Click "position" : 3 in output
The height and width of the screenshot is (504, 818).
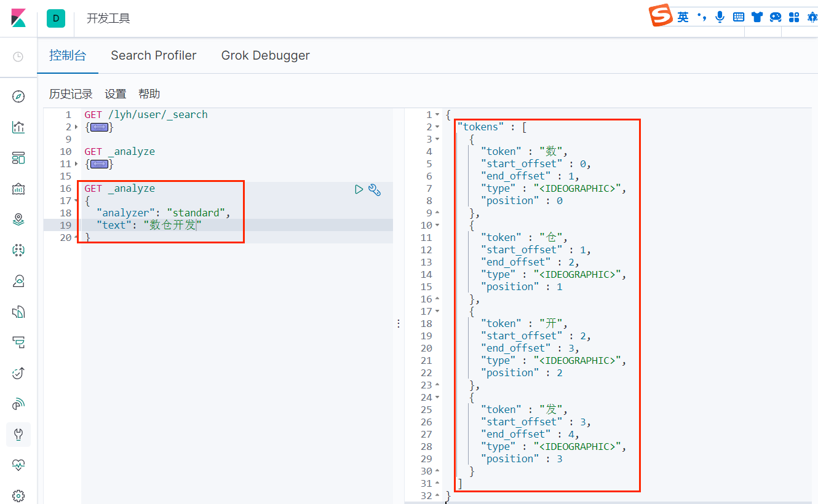(522, 459)
